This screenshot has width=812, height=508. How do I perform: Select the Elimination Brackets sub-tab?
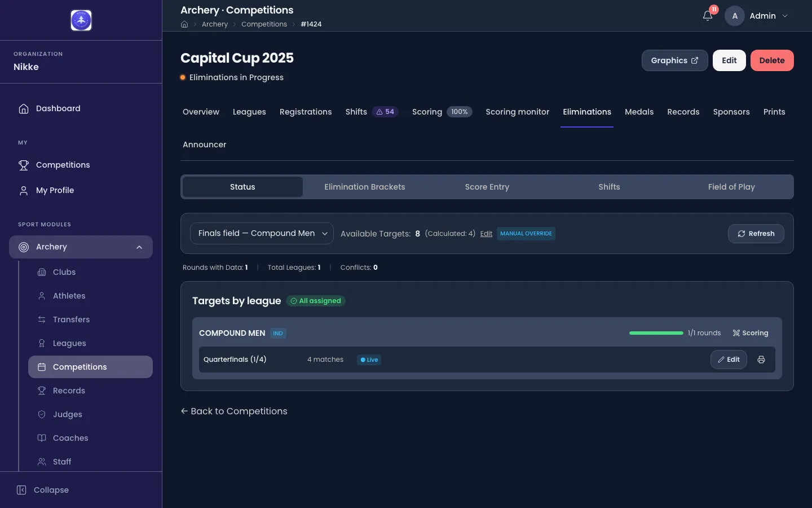365,187
